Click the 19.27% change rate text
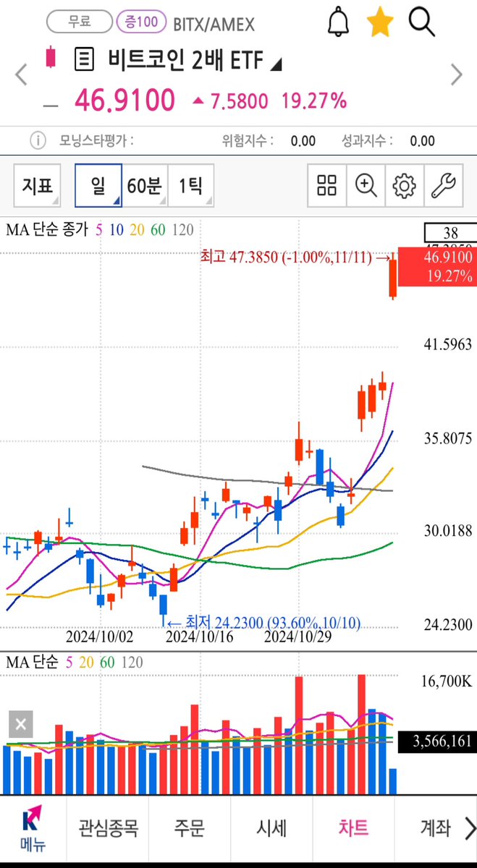477x868 pixels. (x=313, y=101)
